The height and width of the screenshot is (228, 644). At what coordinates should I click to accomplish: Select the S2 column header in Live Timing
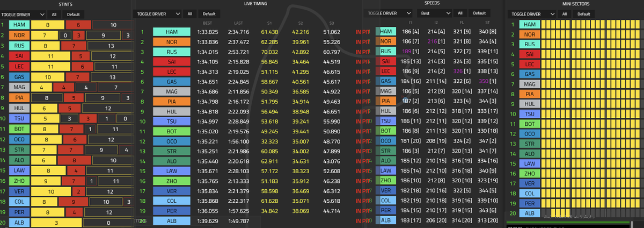coord(301,23)
